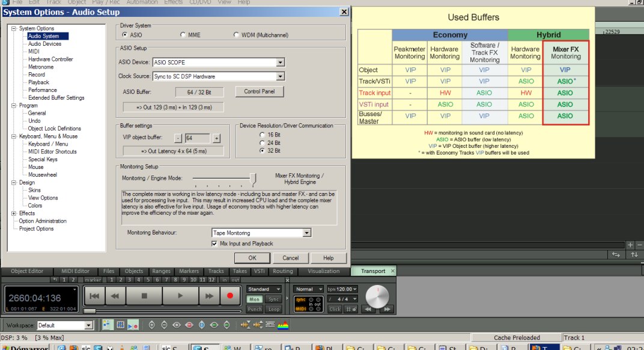Screen dimensions: 644x350
Task: Expand the Effects tree node
Action: [14, 213]
